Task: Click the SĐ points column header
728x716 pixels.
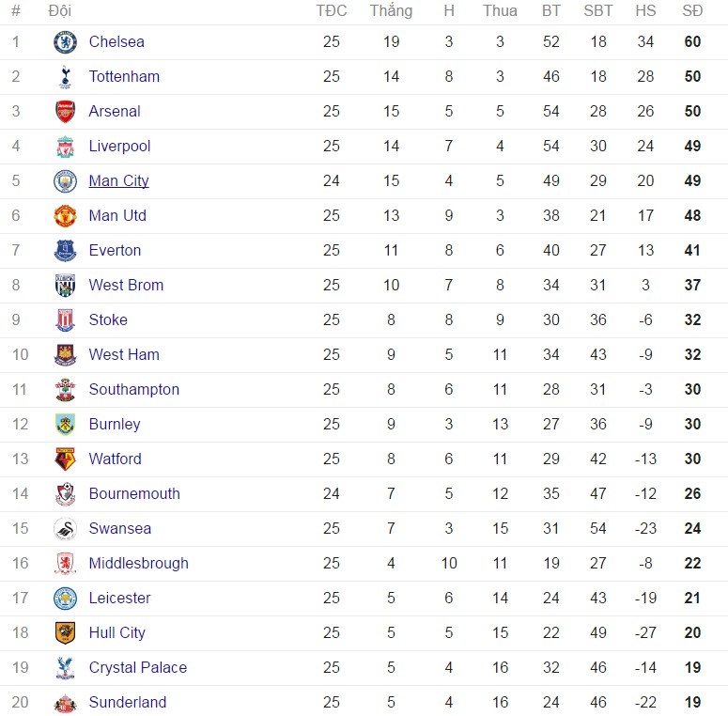Action: 692,11
